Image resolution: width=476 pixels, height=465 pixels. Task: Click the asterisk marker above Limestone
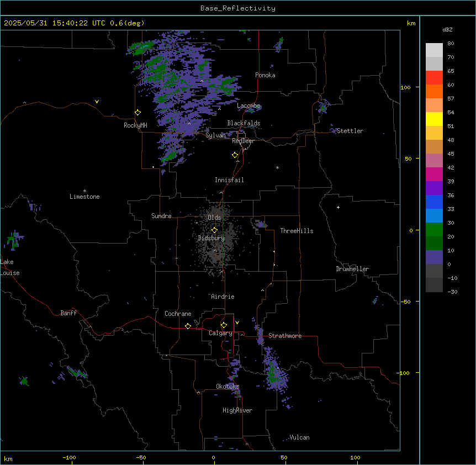click(84, 191)
